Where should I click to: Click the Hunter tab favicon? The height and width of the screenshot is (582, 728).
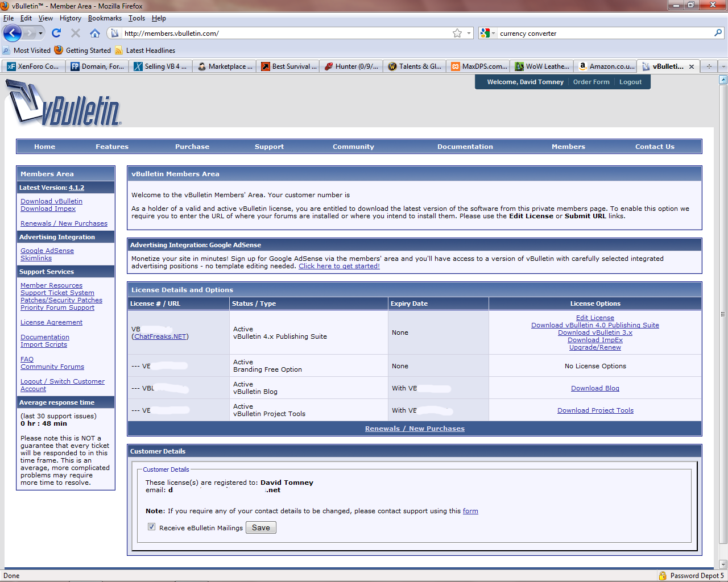click(x=329, y=66)
